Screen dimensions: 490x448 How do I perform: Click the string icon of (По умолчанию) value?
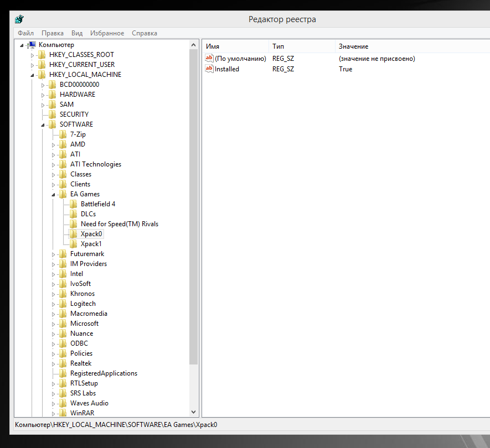tap(209, 58)
